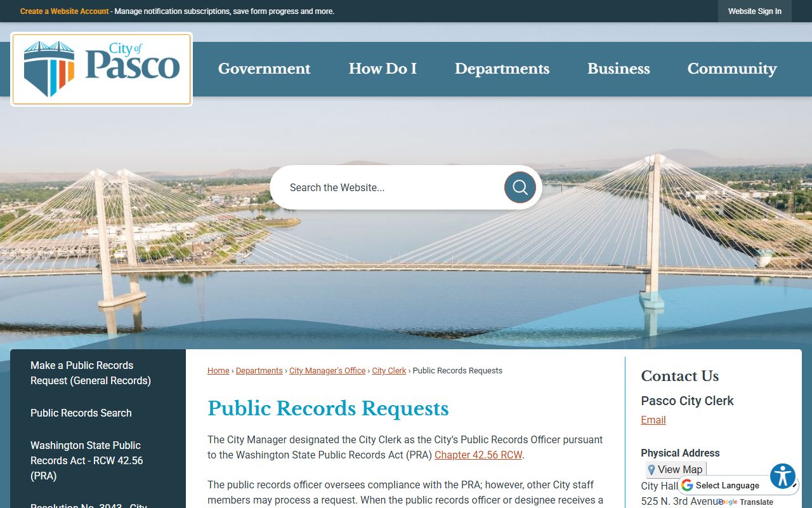
Task: Click the Pasco City Clerk text
Action: pos(688,401)
